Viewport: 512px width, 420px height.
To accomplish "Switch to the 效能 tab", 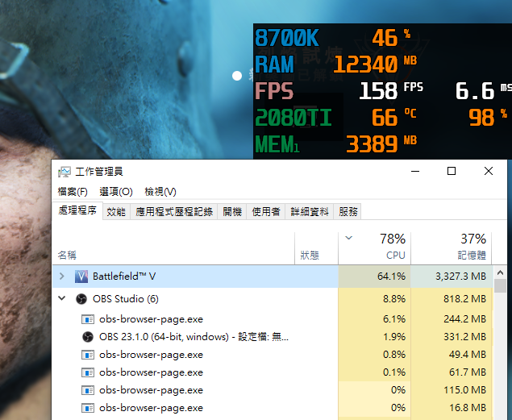I will pos(116,212).
